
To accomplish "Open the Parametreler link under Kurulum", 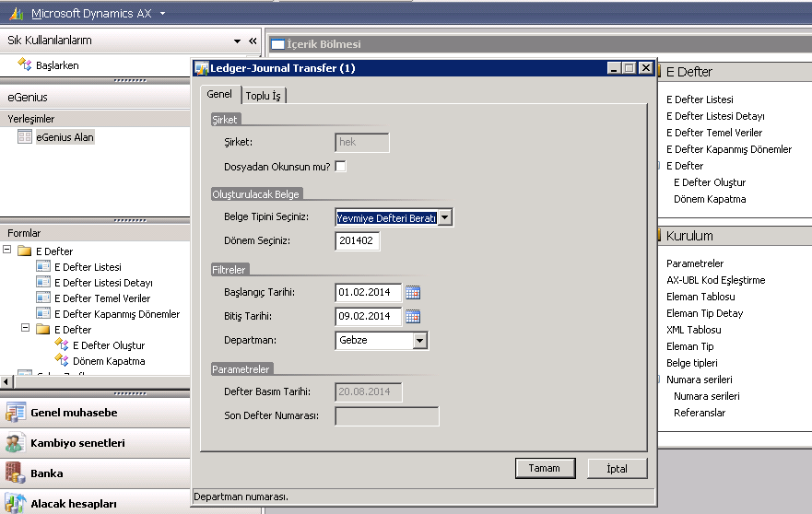I will 695,263.
